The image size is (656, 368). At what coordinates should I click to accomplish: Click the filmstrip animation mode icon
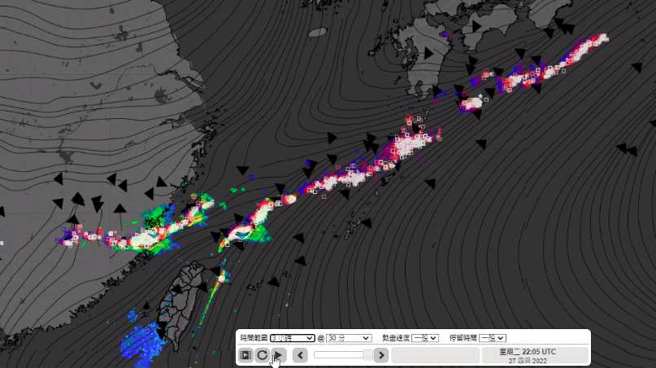click(x=246, y=355)
